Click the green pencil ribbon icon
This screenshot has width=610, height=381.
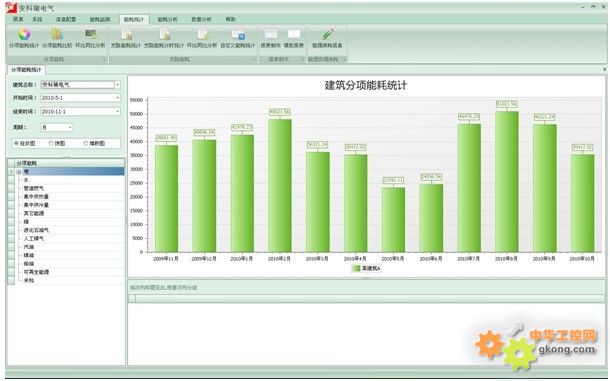327,35
